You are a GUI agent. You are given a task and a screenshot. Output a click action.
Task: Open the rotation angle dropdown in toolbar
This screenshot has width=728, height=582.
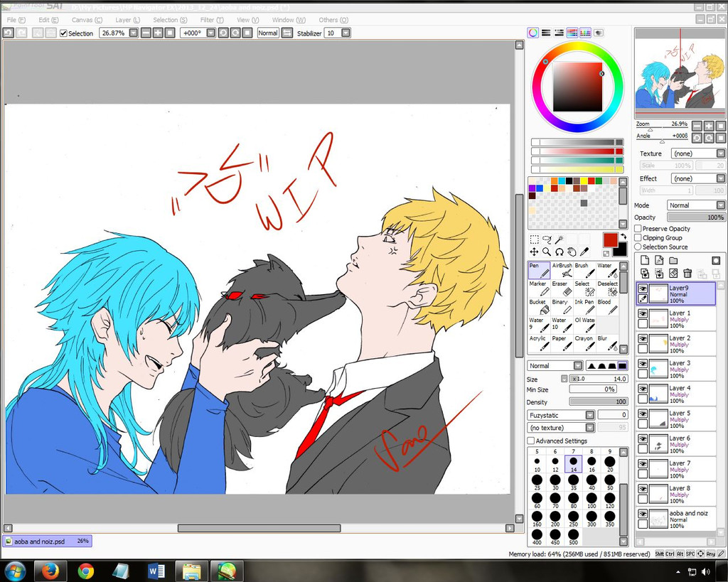click(210, 33)
